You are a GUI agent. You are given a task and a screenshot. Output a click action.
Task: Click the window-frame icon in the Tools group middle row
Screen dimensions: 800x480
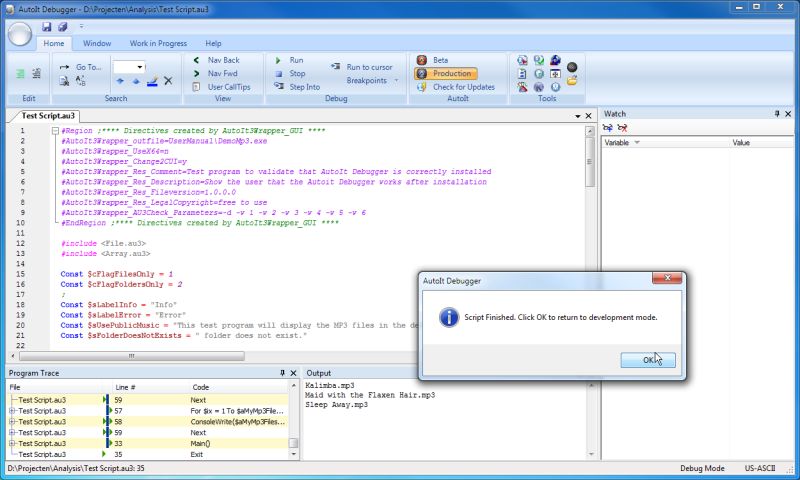pyautogui.click(x=555, y=73)
